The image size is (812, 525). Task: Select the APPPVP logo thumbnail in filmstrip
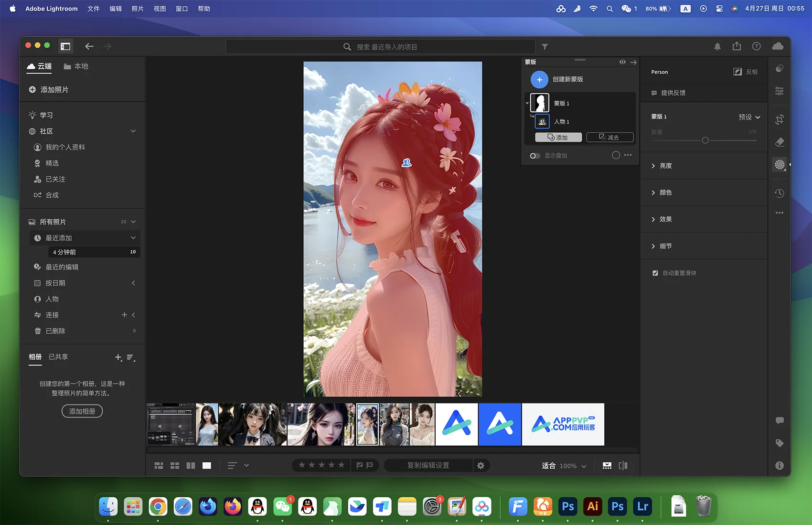coord(563,424)
